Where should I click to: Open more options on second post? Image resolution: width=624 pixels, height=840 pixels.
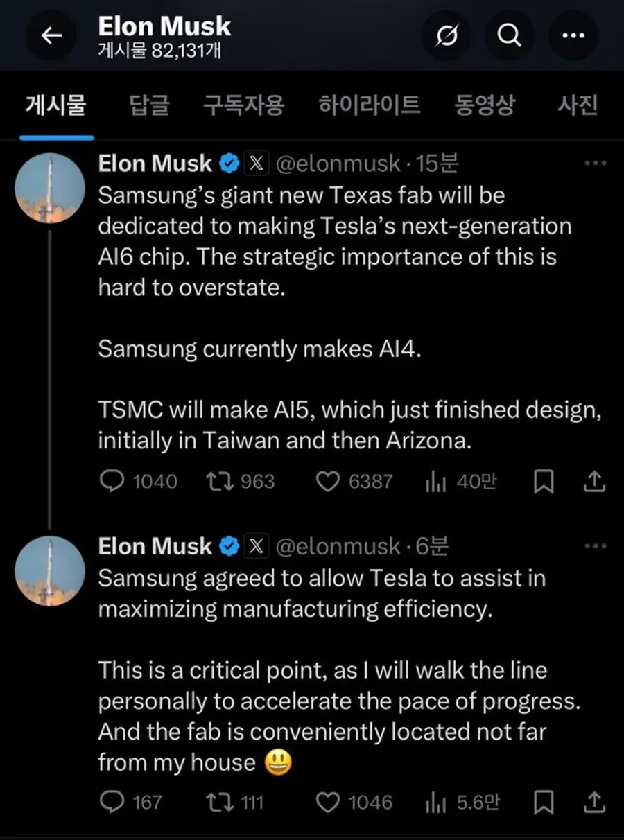(x=596, y=546)
